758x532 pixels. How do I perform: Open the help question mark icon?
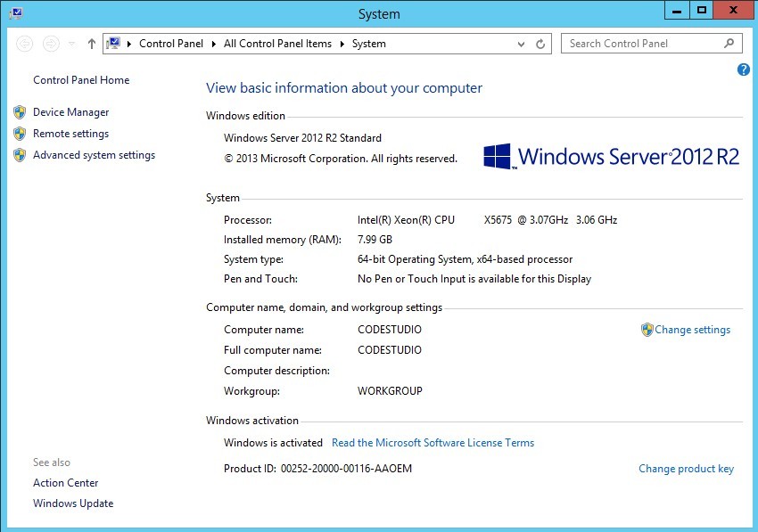click(x=744, y=70)
